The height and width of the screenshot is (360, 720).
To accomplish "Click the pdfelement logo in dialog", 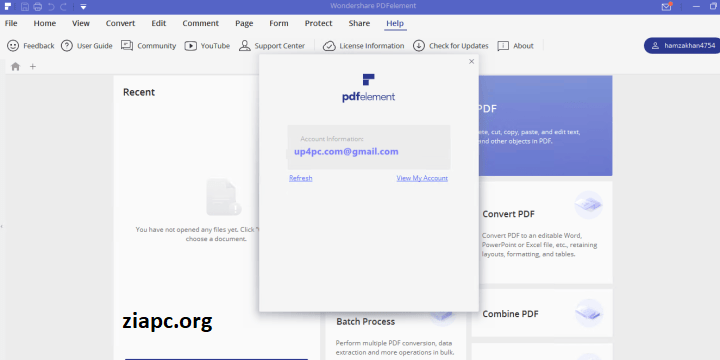I will [x=368, y=87].
